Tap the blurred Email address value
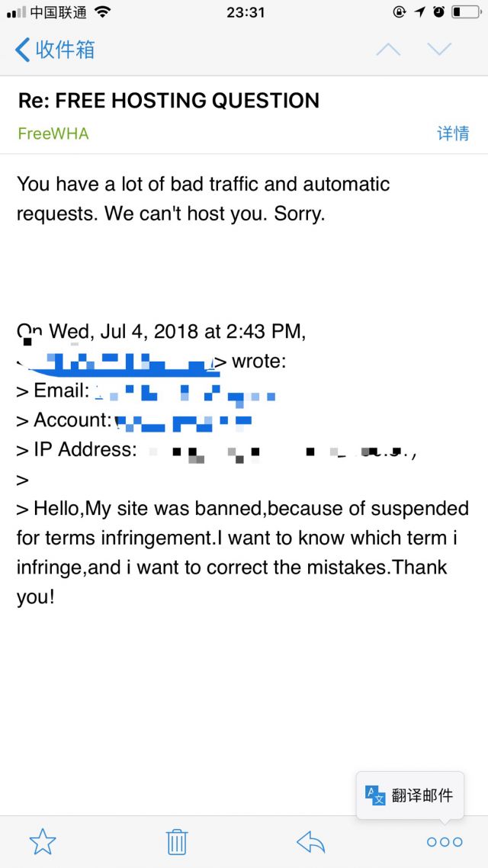 pyautogui.click(x=185, y=393)
